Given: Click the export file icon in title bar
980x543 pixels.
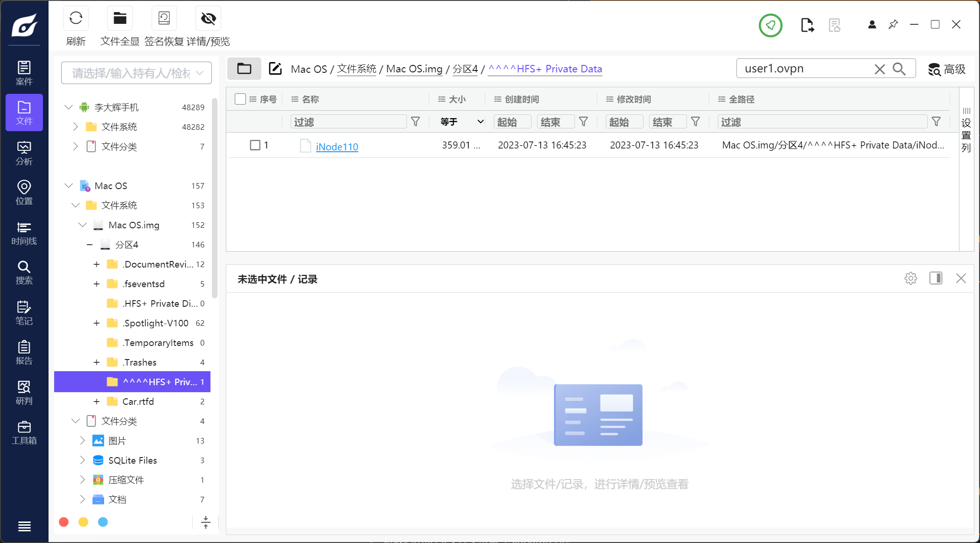Looking at the screenshot, I should pyautogui.click(x=807, y=25).
